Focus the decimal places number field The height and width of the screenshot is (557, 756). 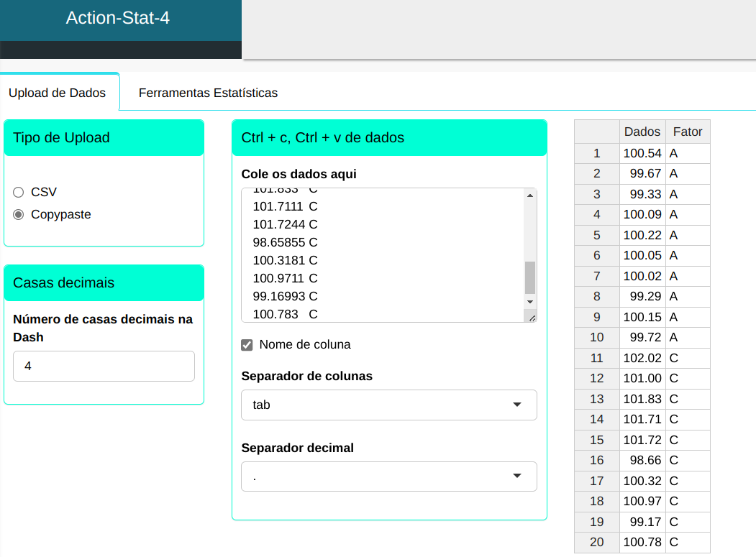104,366
